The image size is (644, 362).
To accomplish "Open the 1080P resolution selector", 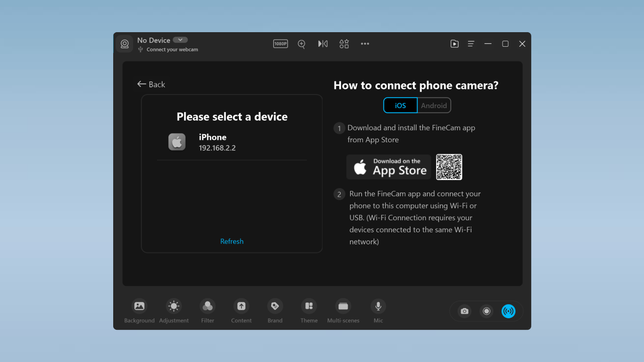I will [x=280, y=44].
